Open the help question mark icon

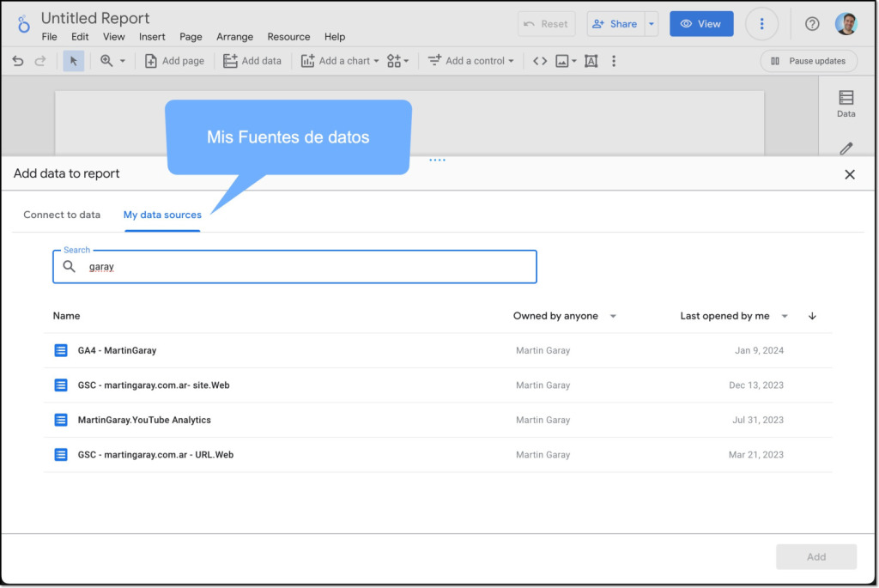pyautogui.click(x=812, y=24)
